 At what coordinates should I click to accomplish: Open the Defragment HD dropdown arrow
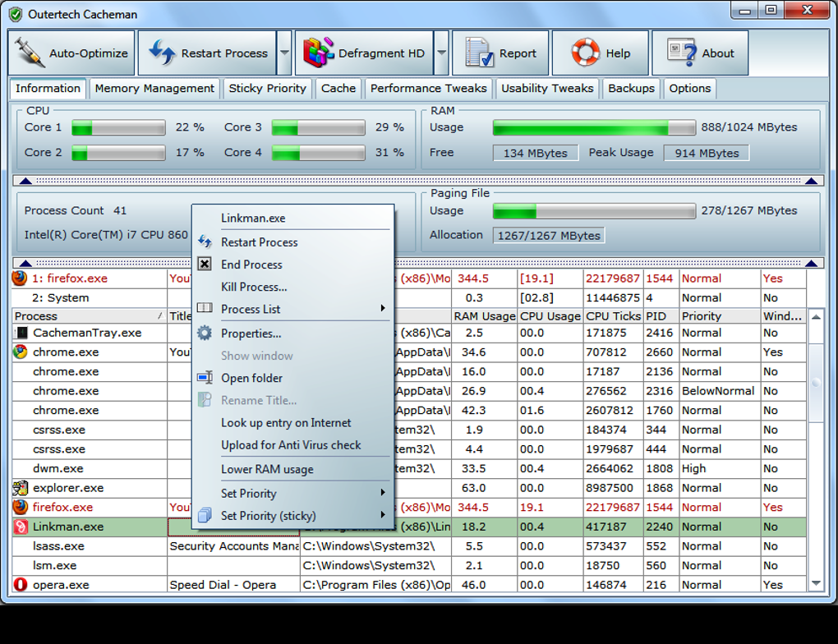[441, 53]
